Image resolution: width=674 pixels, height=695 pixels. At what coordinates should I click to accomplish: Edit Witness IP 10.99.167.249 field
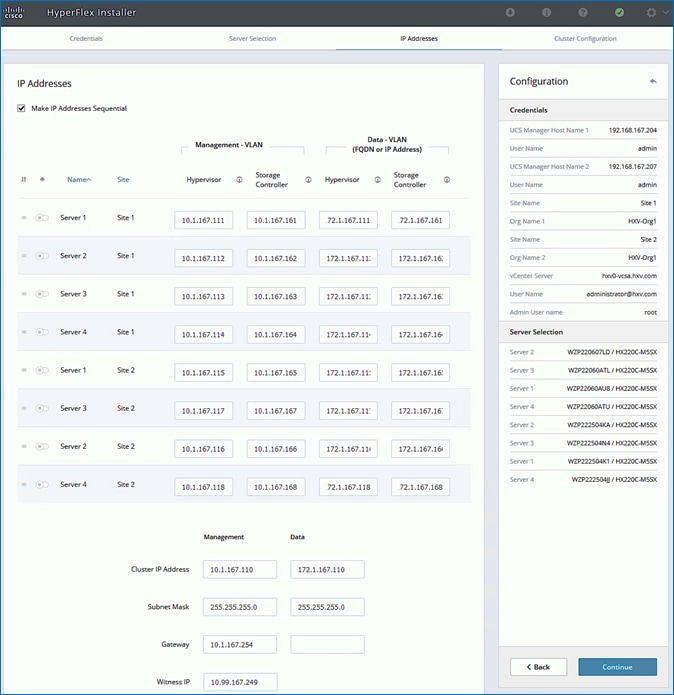[240, 682]
